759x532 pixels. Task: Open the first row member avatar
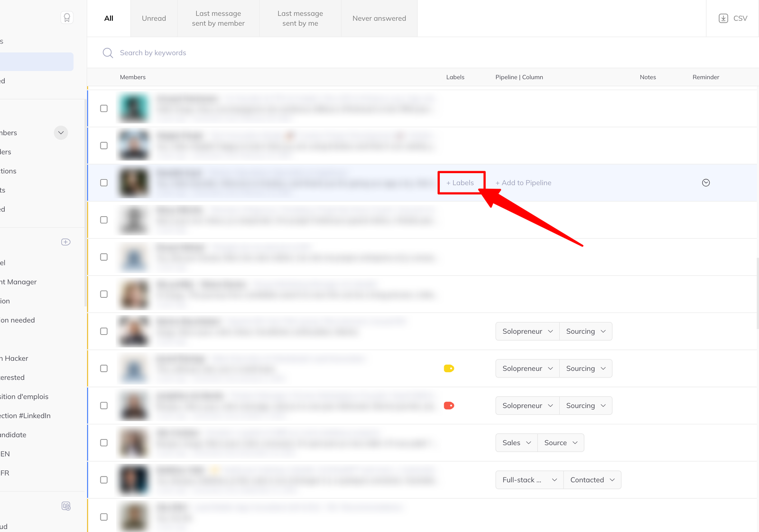[x=134, y=108]
